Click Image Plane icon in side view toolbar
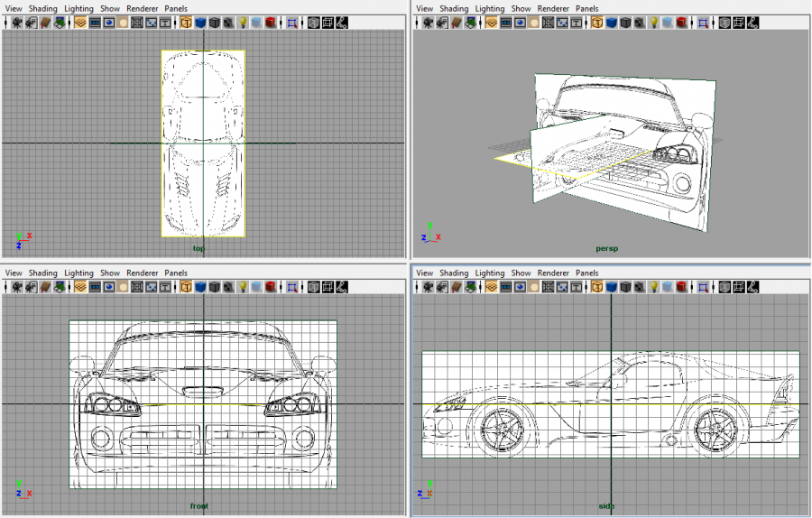 (x=470, y=287)
